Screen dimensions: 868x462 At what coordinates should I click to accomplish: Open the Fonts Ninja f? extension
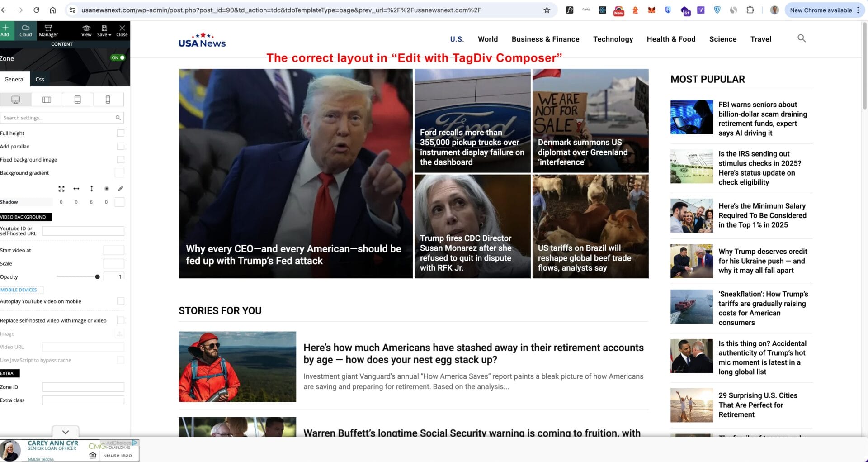[570, 10]
